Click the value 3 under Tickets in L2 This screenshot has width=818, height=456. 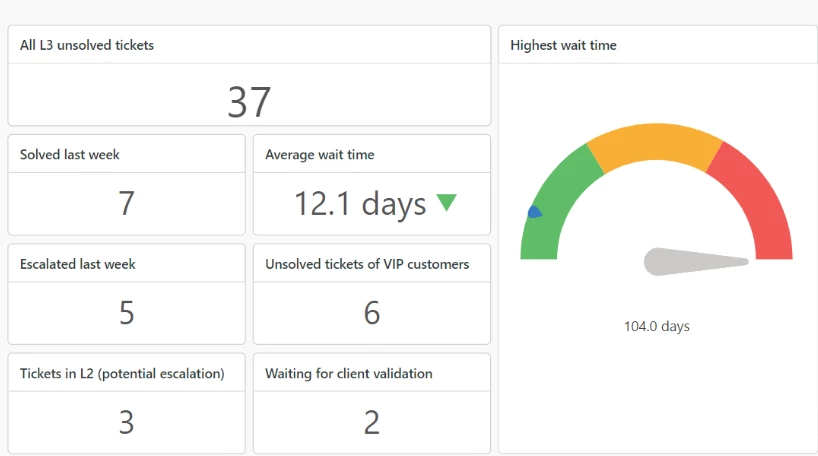(126, 422)
